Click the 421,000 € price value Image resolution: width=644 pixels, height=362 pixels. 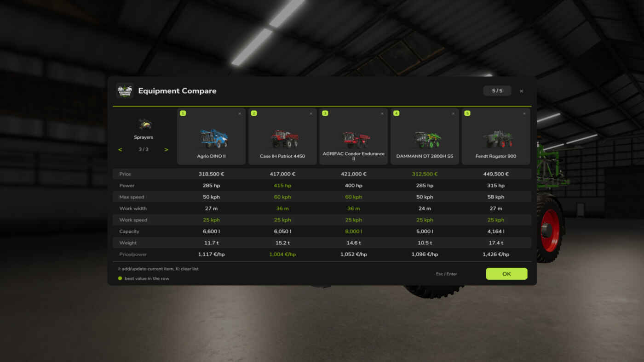coord(353,174)
